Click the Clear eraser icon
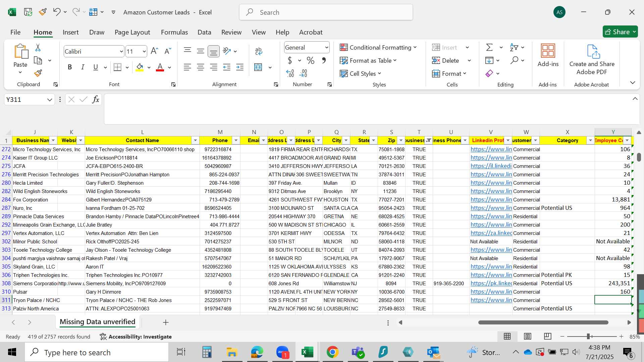 coord(489,73)
